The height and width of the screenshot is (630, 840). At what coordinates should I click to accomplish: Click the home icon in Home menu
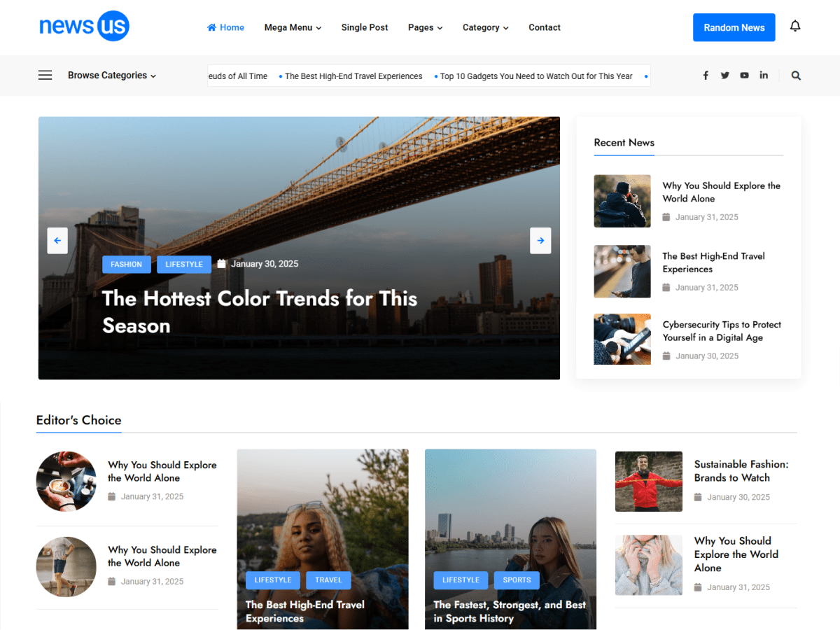coord(211,27)
